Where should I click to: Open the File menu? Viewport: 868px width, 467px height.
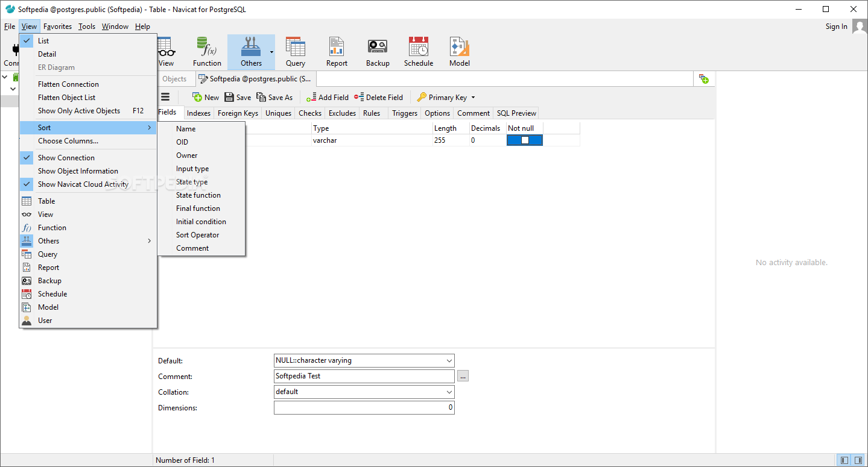pyautogui.click(x=10, y=27)
